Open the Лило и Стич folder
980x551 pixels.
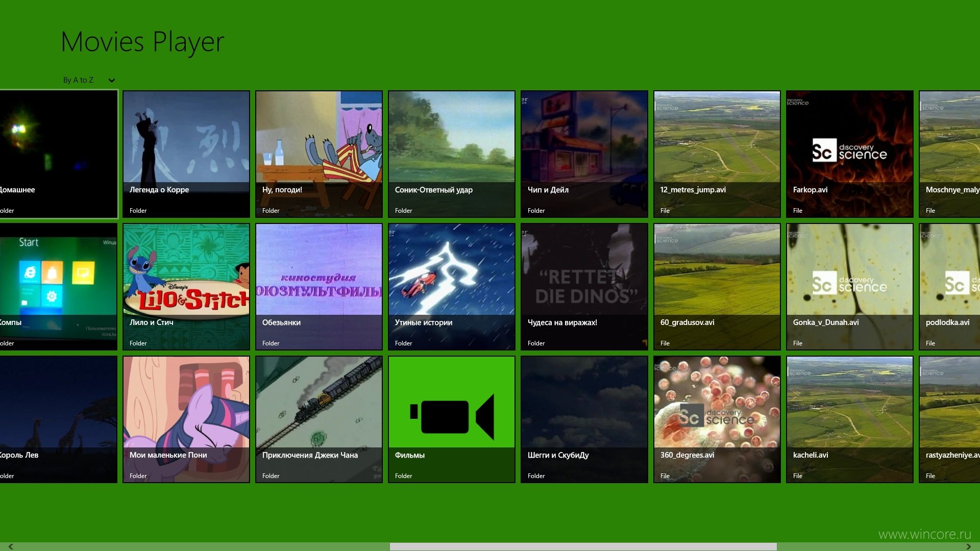point(186,287)
